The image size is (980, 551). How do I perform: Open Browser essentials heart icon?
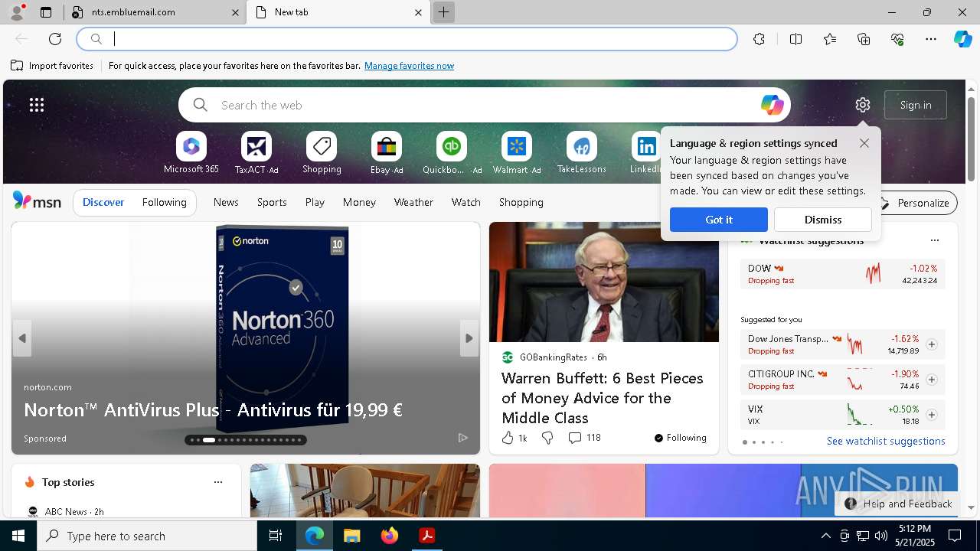coord(897,39)
